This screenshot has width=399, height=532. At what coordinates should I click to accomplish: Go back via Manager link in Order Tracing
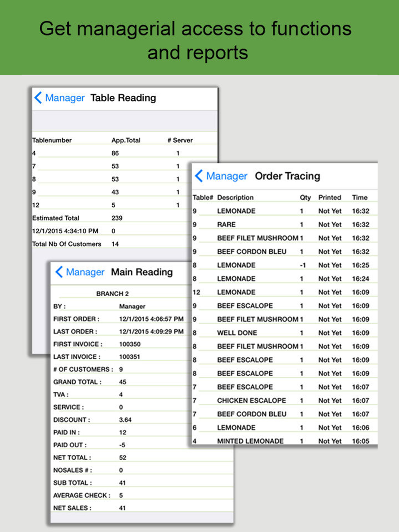[227, 176]
